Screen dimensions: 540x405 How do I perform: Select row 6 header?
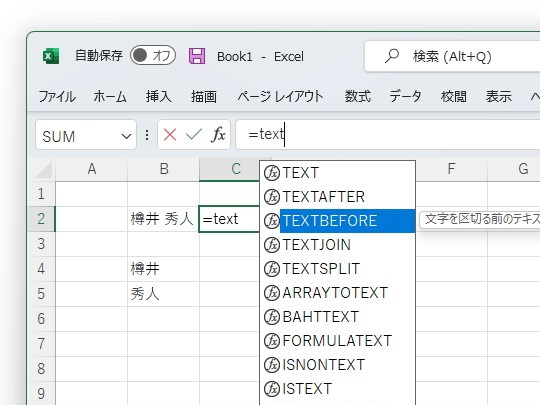coord(41,319)
